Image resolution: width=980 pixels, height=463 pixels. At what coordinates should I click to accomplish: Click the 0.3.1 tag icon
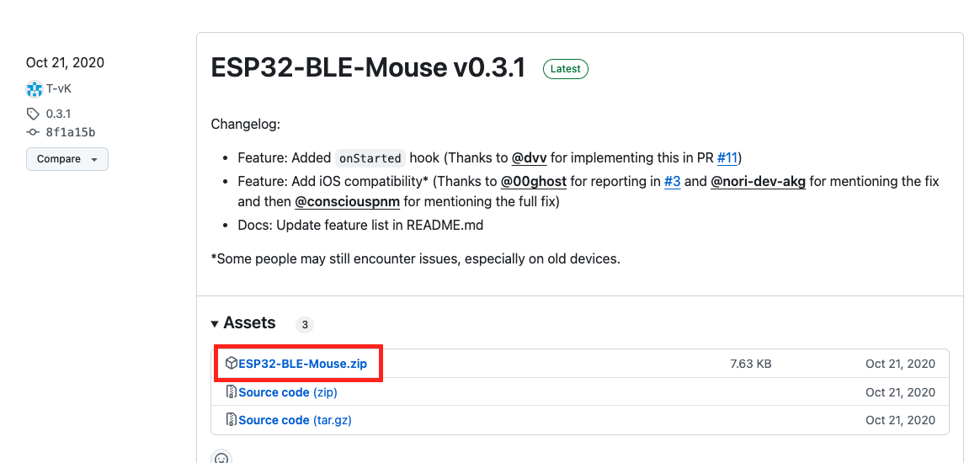point(34,114)
